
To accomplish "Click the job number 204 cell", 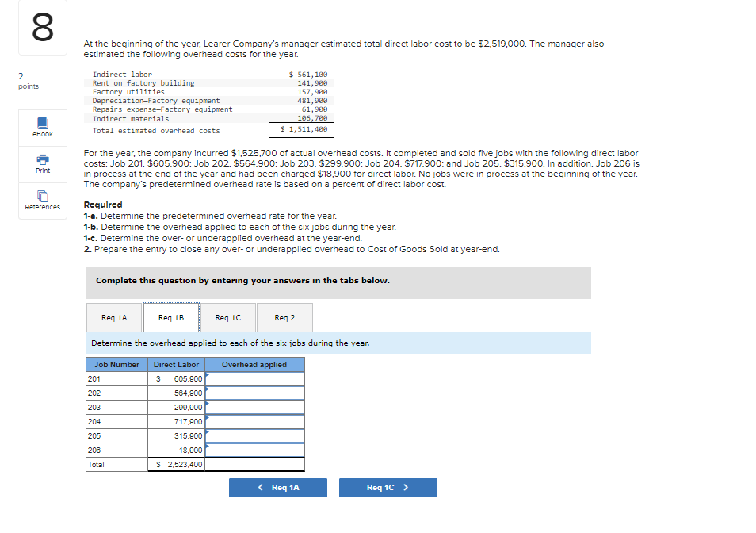I will [x=116, y=422].
